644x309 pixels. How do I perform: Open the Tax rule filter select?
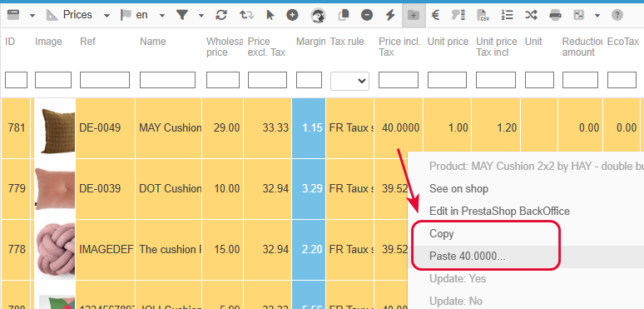click(x=349, y=81)
